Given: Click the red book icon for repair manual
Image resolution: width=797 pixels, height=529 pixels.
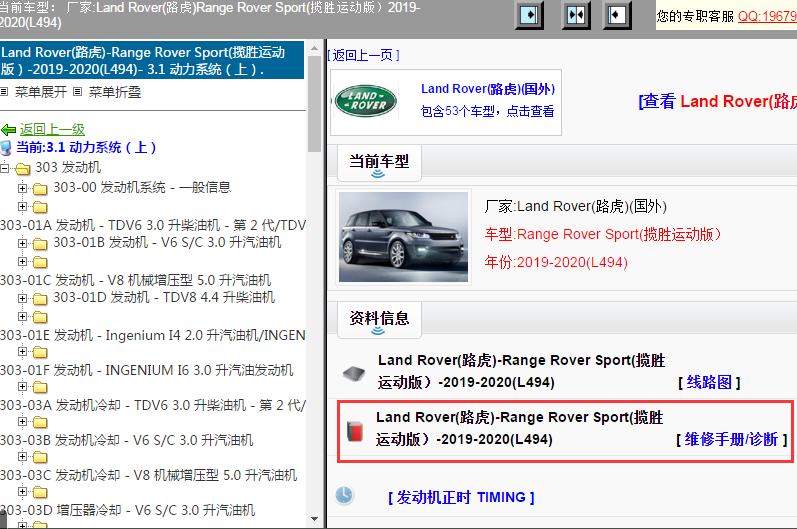Looking at the screenshot, I should pos(355,430).
